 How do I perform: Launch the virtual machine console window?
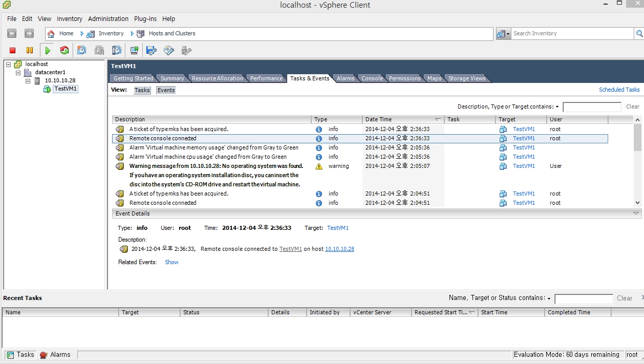click(134, 50)
